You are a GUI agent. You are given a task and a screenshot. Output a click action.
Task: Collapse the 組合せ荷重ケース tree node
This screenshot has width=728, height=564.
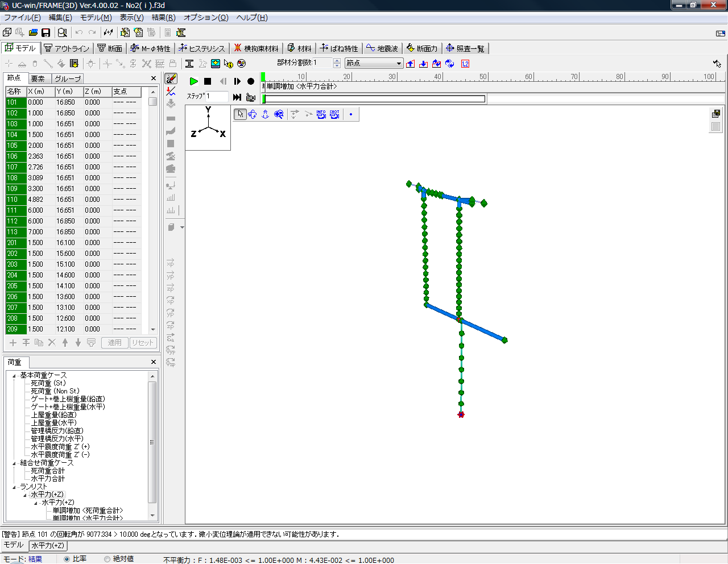click(14, 463)
